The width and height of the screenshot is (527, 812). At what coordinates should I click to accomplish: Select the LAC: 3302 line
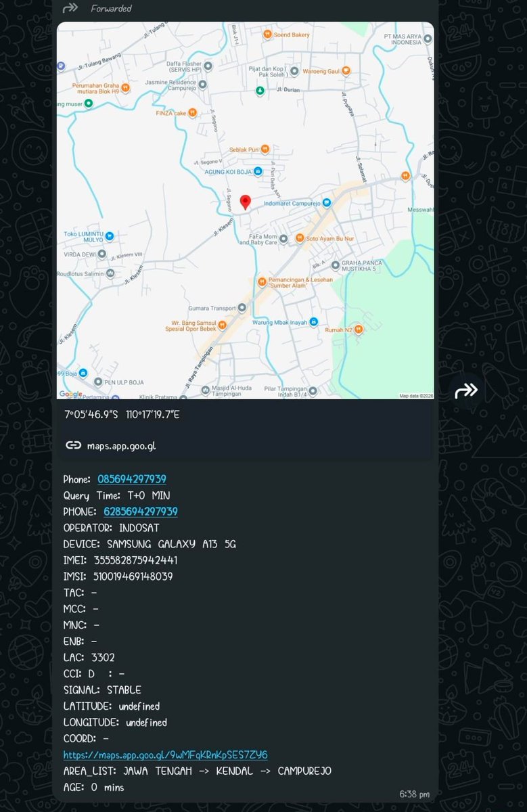[x=89, y=658]
